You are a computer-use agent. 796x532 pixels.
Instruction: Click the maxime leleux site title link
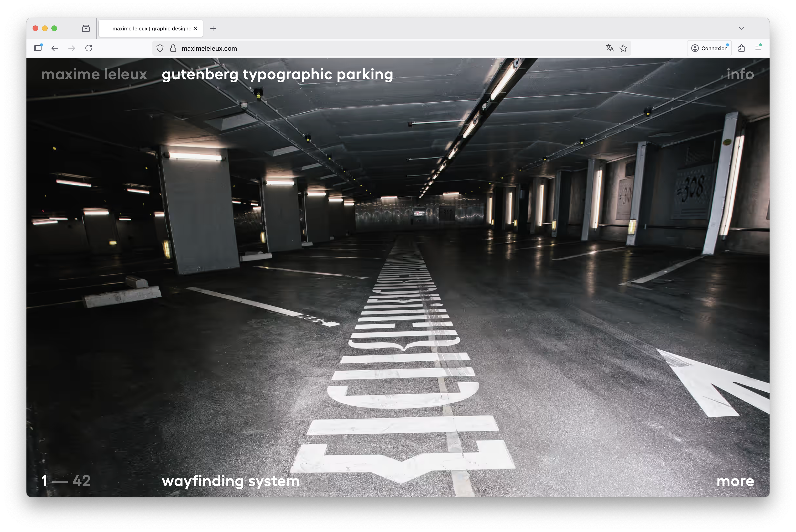tap(94, 74)
